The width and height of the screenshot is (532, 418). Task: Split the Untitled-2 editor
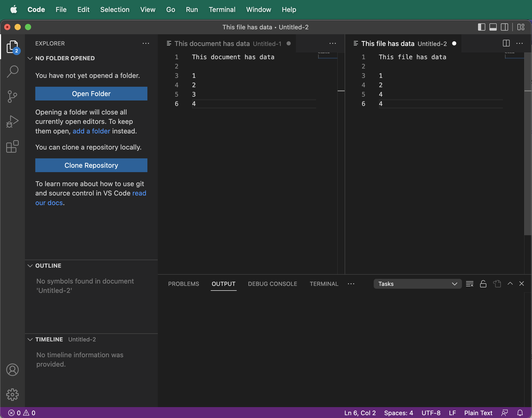[x=506, y=43]
